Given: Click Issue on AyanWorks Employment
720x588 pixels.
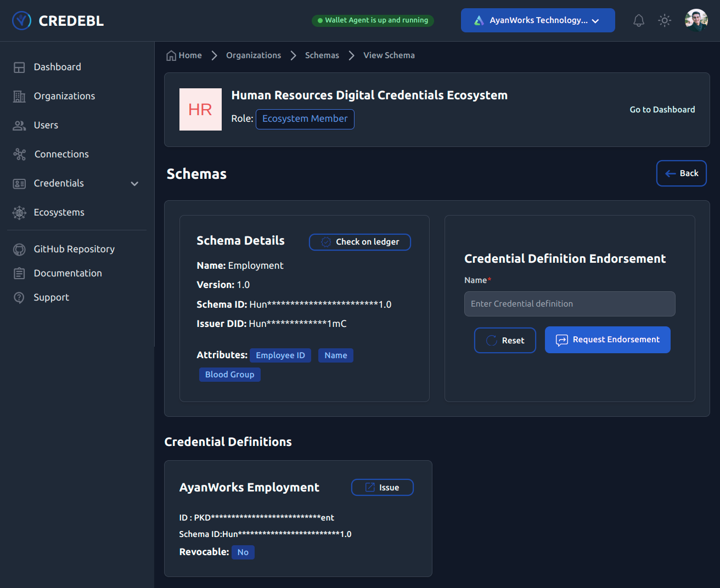Looking at the screenshot, I should pos(382,488).
